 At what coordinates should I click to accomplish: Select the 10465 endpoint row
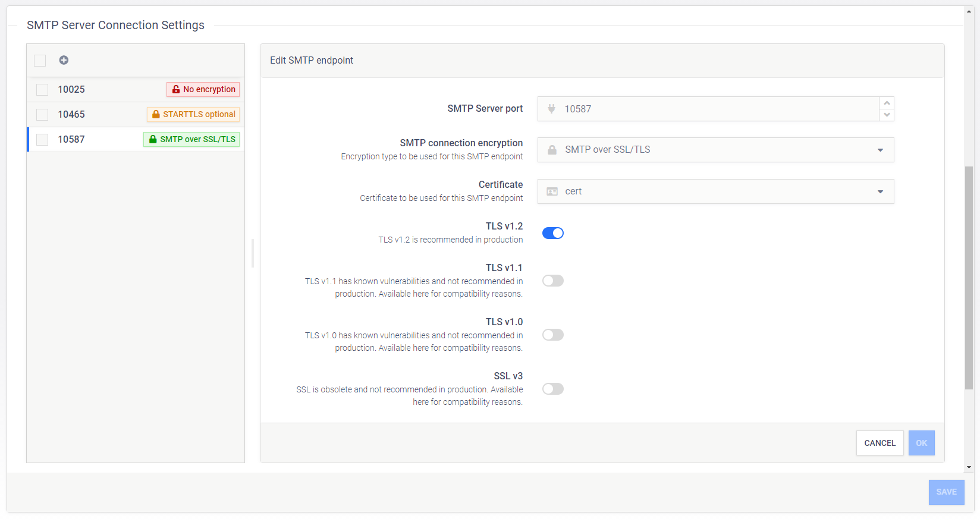pos(136,115)
